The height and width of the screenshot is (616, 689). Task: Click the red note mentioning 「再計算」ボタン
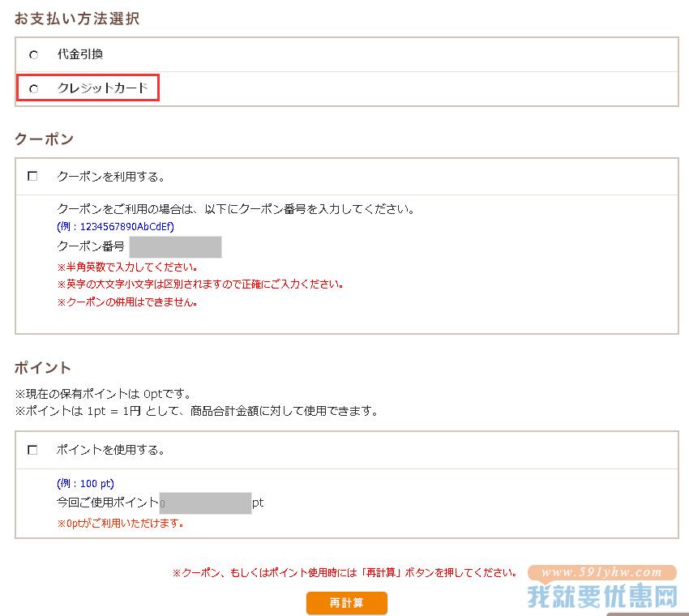(x=344, y=573)
